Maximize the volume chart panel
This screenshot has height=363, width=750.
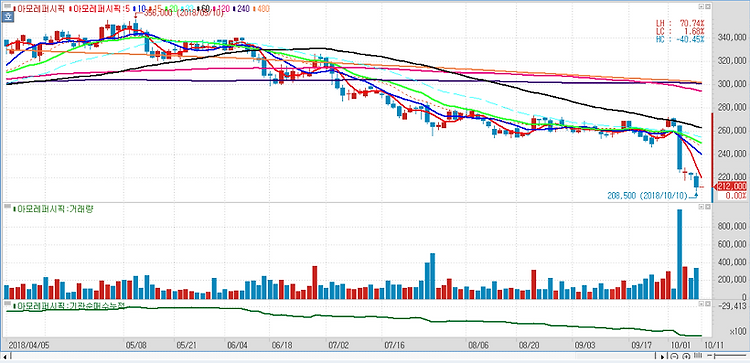(x=708, y=207)
